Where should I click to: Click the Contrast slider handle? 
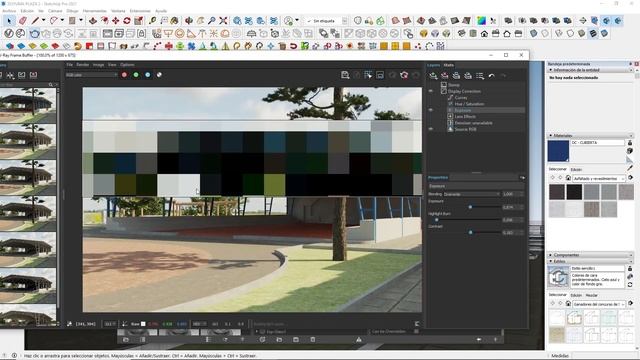click(470, 232)
